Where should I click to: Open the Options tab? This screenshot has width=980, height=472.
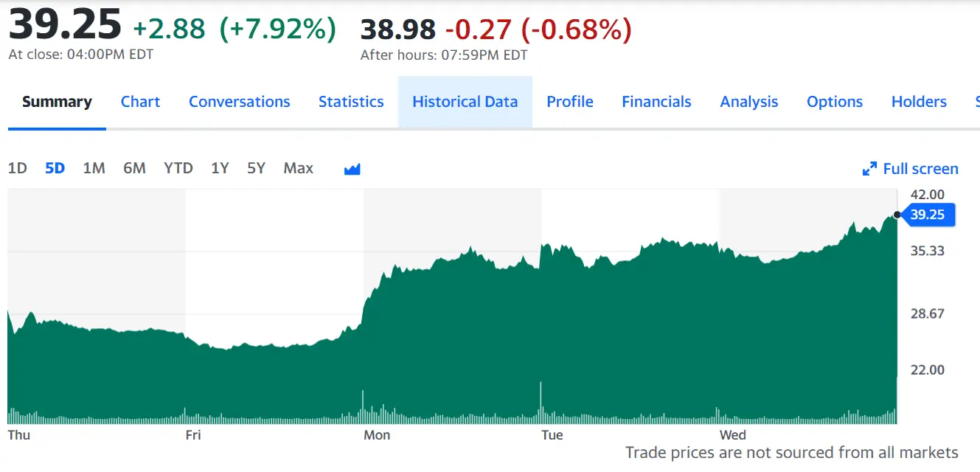[834, 102]
